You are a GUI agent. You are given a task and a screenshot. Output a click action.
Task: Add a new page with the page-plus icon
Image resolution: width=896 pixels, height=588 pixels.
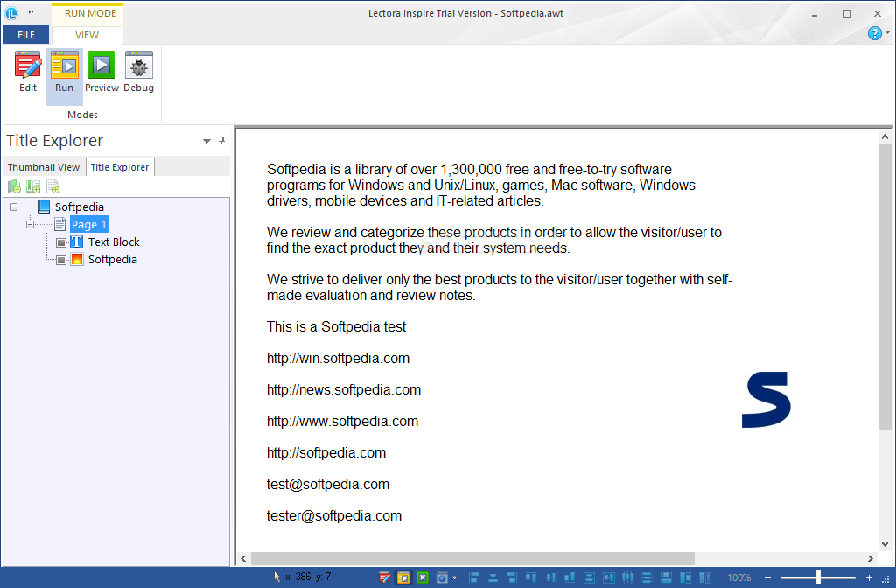[x=53, y=187]
